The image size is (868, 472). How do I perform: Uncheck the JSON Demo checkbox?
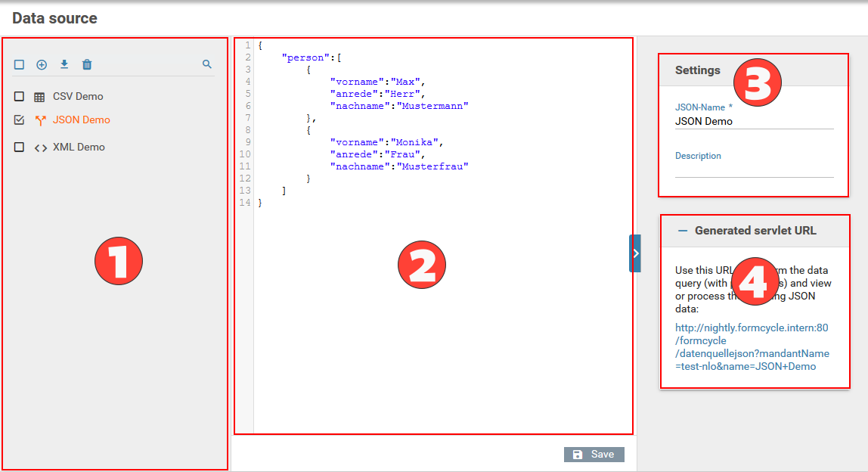coord(19,120)
